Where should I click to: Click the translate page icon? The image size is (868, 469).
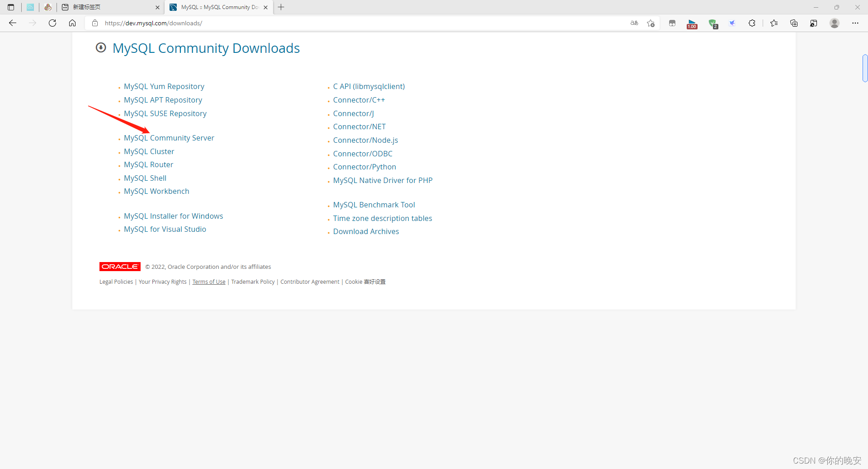pyautogui.click(x=634, y=23)
